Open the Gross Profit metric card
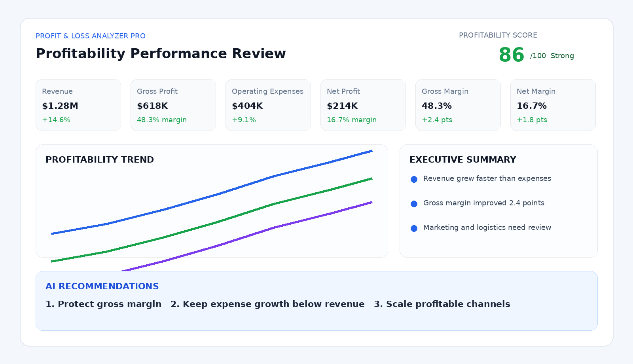Viewport: 633px width, 364px height. pyautogui.click(x=173, y=105)
